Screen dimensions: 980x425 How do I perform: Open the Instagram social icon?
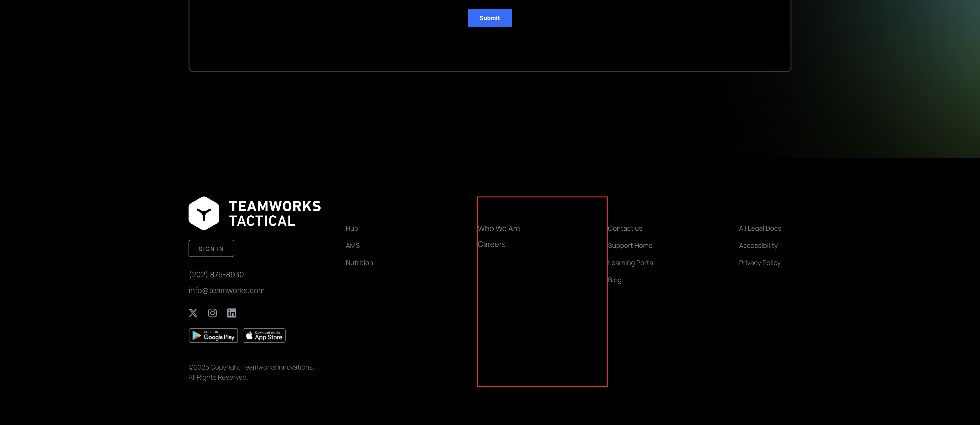tap(212, 313)
